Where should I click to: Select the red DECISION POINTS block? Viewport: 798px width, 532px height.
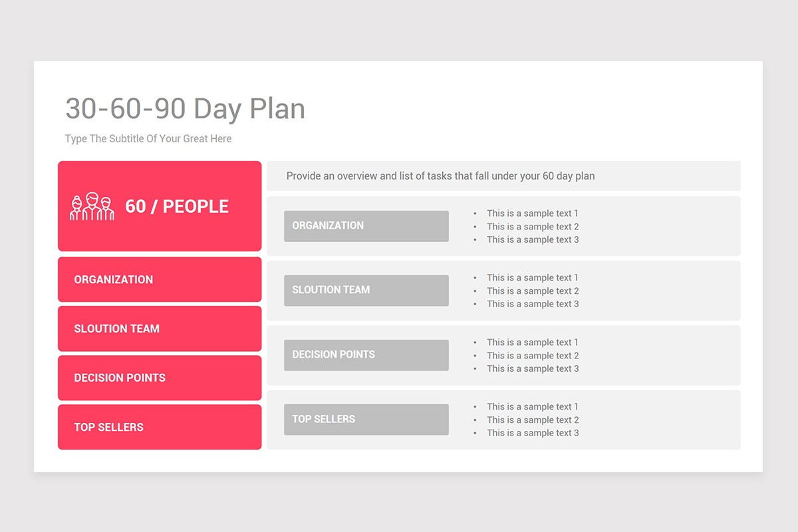[x=160, y=378]
